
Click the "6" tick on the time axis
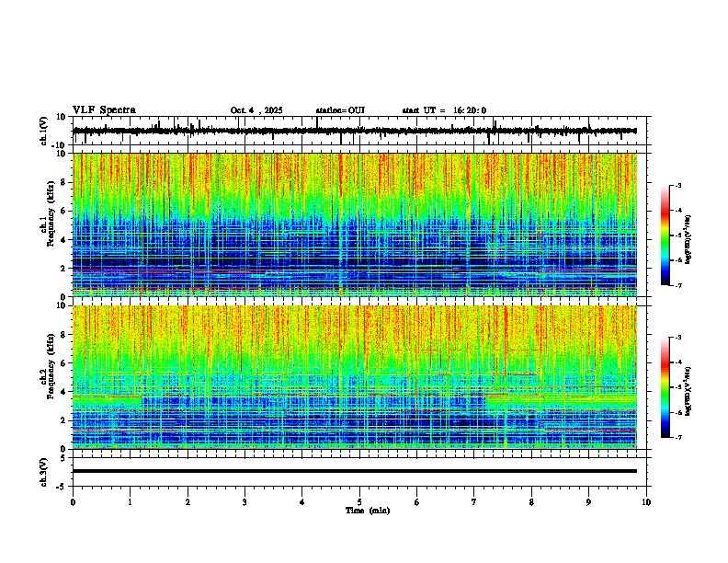(x=417, y=502)
